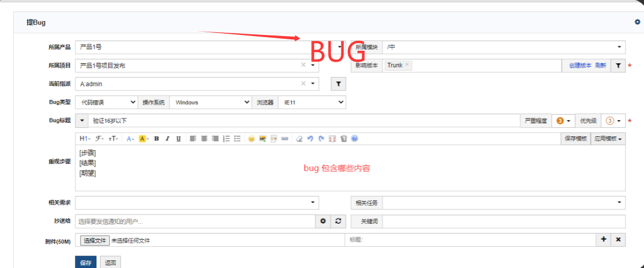This screenshot has width=644, height=268.
Task: Click the blue 保存 button
Action: click(x=86, y=263)
